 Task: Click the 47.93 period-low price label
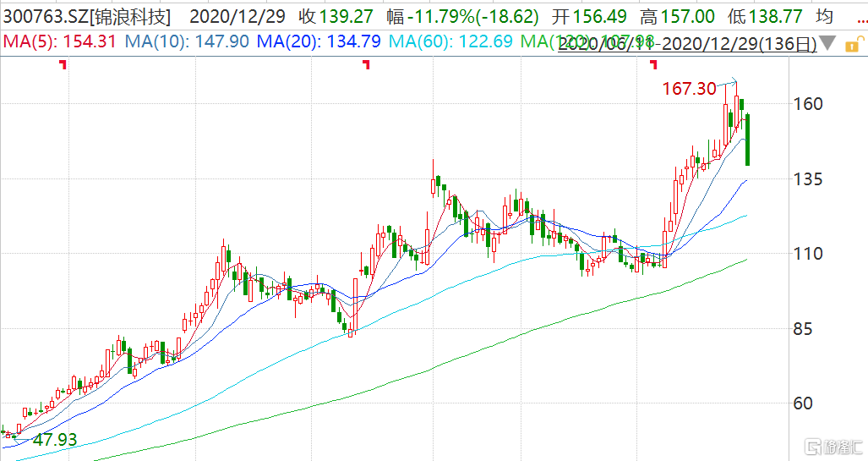tap(55, 439)
